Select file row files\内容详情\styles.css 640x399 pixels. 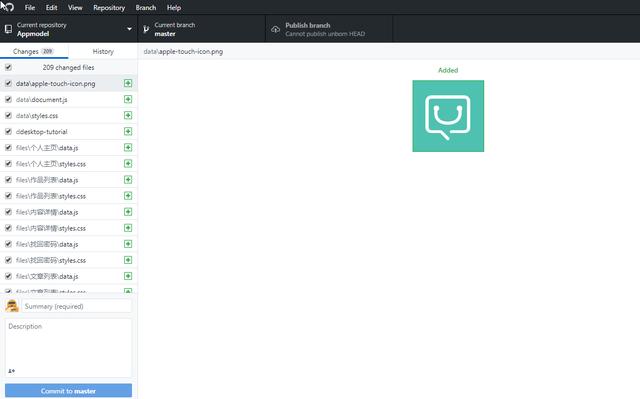(69, 228)
